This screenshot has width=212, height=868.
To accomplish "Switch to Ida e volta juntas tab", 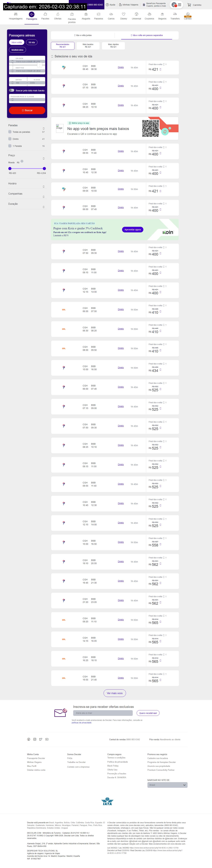I will coord(83,35).
